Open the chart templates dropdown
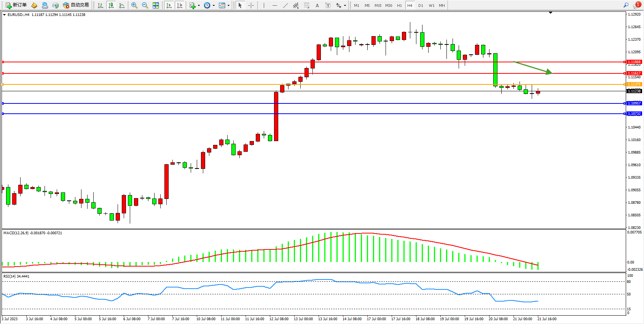The image size is (644, 324). pyautogui.click(x=228, y=5)
